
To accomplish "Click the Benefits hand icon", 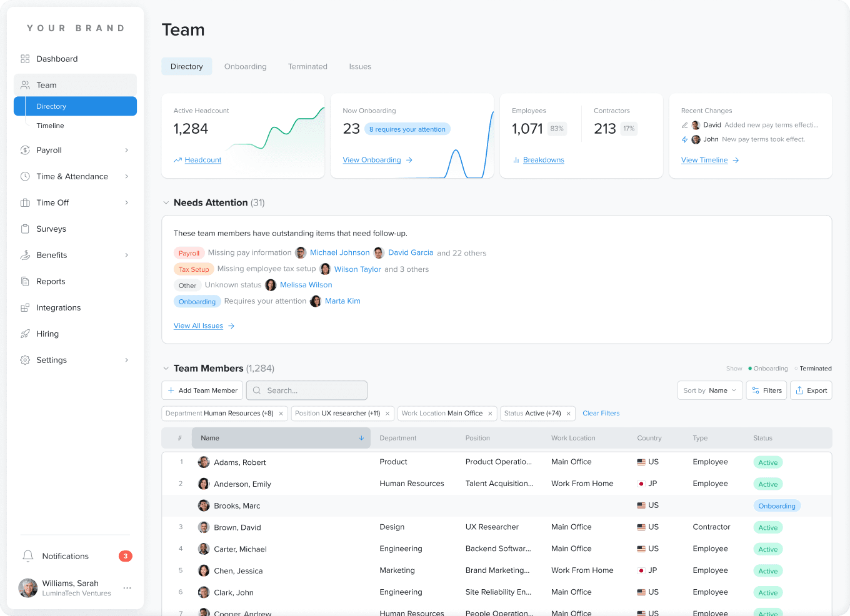I will coord(25,255).
